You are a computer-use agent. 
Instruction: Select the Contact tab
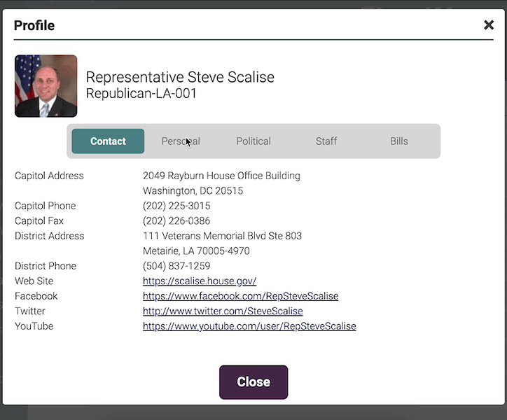[108, 141]
